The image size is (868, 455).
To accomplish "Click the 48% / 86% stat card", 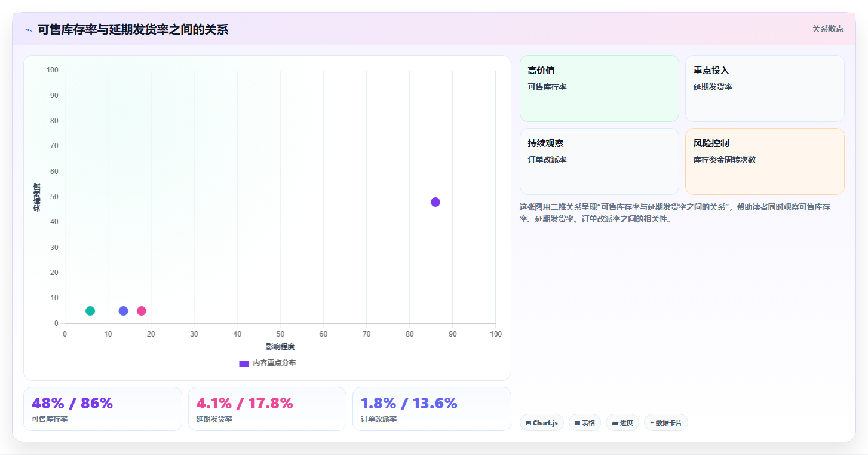I will pyautogui.click(x=103, y=409).
